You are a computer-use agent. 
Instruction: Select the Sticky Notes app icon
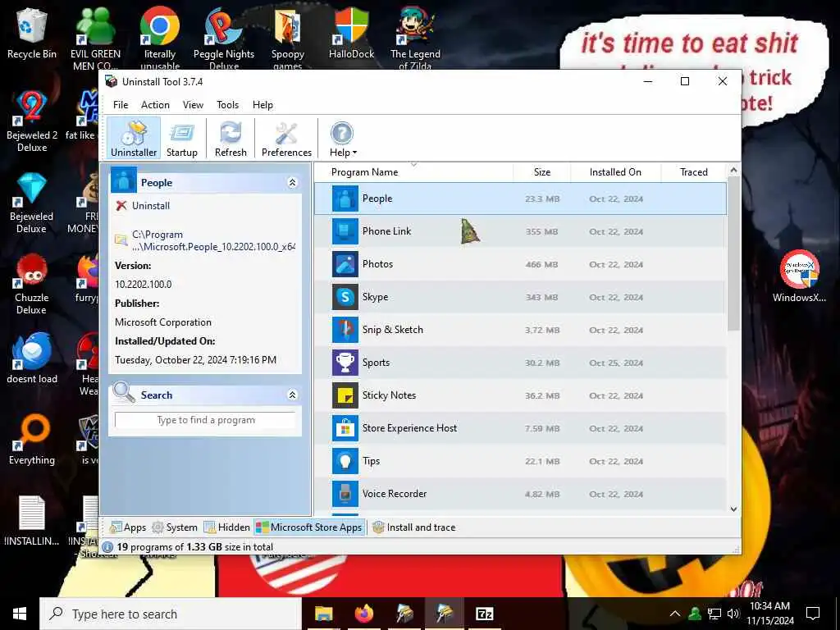(345, 395)
